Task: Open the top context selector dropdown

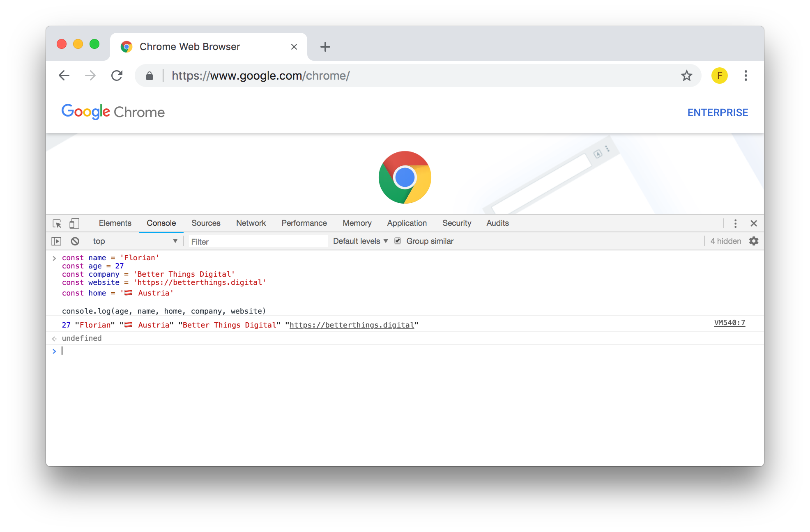Action: point(135,241)
